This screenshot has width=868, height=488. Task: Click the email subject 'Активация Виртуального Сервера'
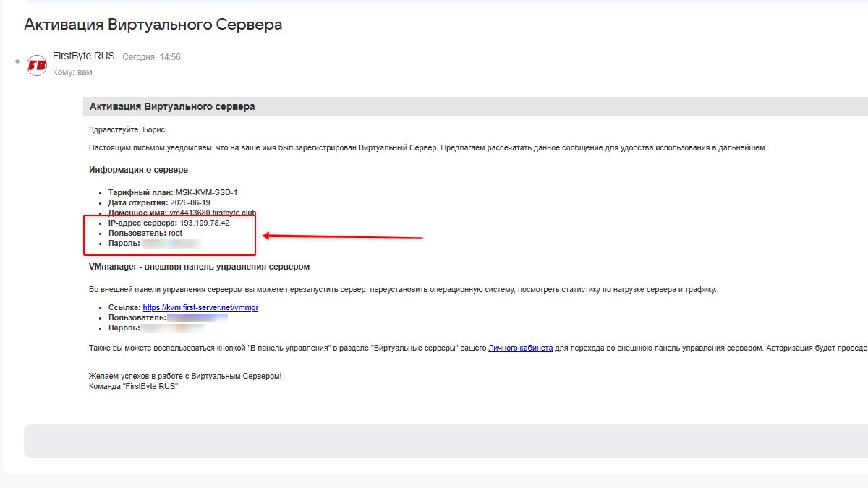point(153,25)
